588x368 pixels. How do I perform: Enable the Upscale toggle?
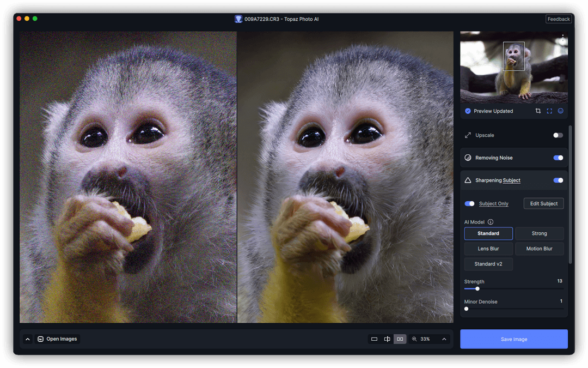pyautogui.click(x=558, y=135)
